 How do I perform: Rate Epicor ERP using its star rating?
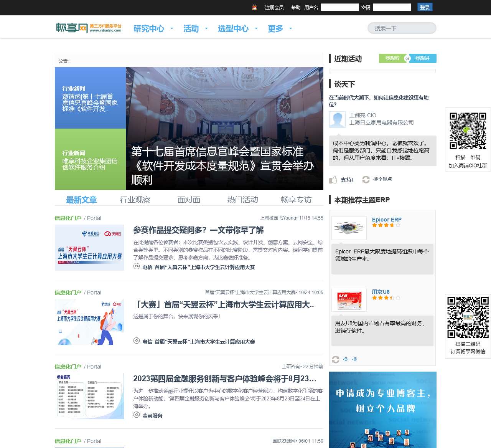(x=386, y=225)
